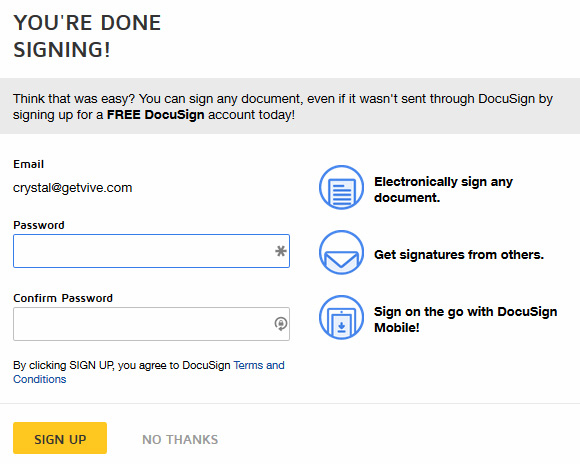The width and height of the screenshot is (580, 464).
Task: Click the 'YOU'RE DONE SIGNING!' heading
Action: (x=87, y=36)
